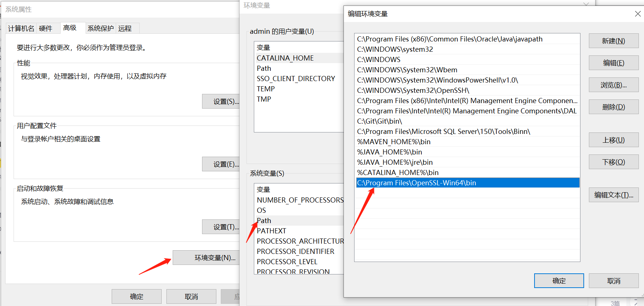Delete entry with the 删除(D) button
644x306 pixels.
613,107
